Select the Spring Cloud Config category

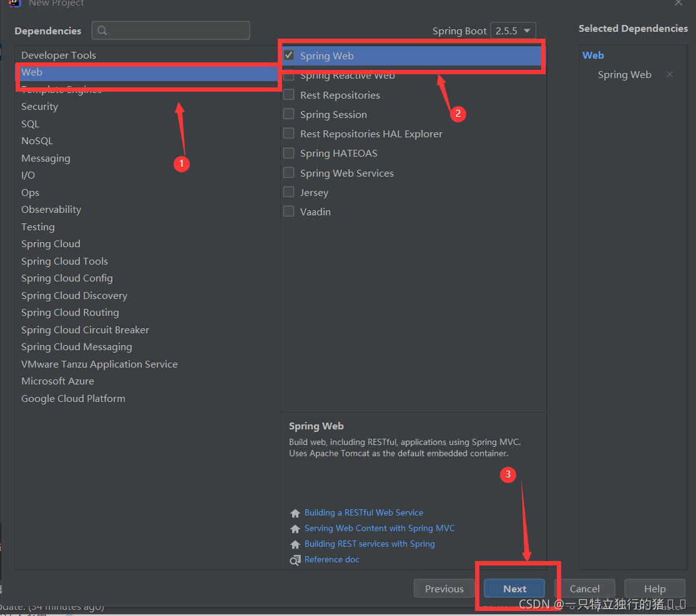(147, 278)
